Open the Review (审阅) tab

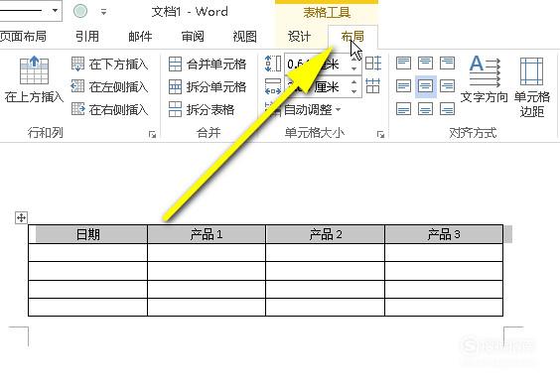click(x=193, y=37)
